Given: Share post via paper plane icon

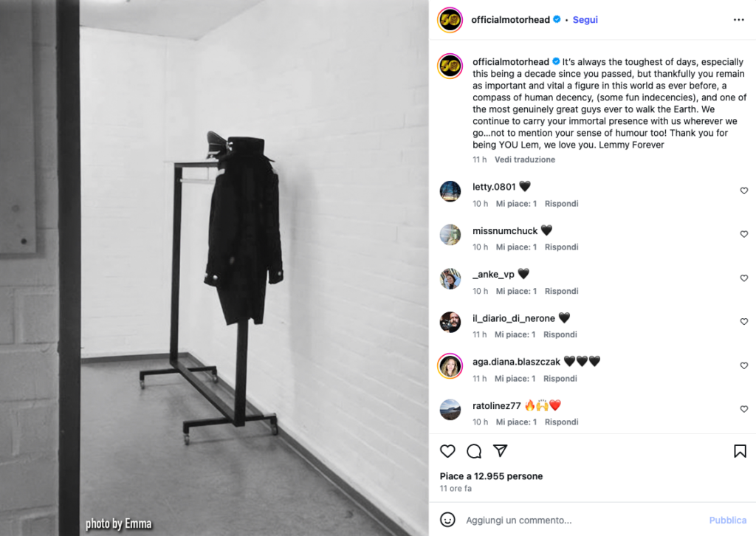Looking at the screenshot, I should (501, 450).
